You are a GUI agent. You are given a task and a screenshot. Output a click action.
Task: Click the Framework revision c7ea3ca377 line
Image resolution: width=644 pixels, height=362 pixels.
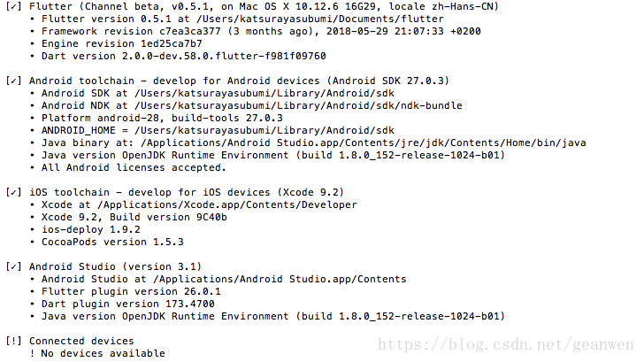tap(261, 31)
